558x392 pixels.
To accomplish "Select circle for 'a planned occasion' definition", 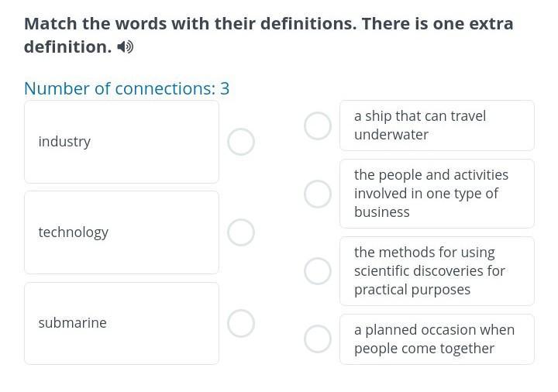I will point(318,339).
